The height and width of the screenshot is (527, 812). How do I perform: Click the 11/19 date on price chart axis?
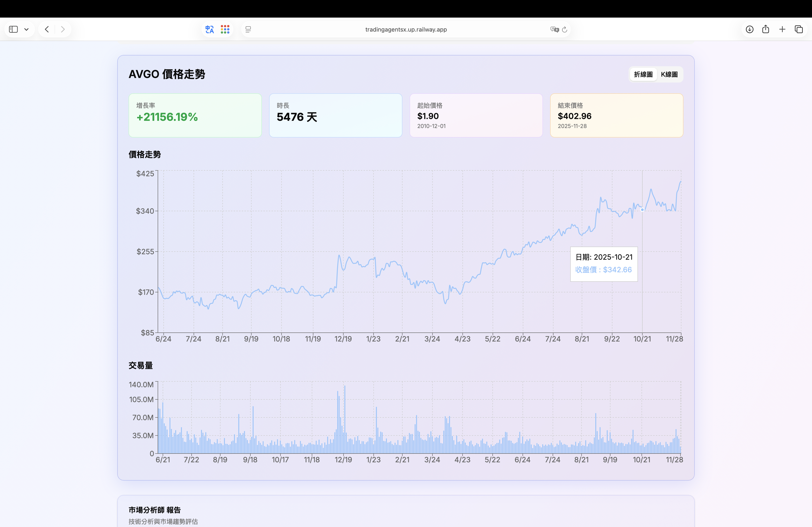pyautogui.click(x=313, y=339)
